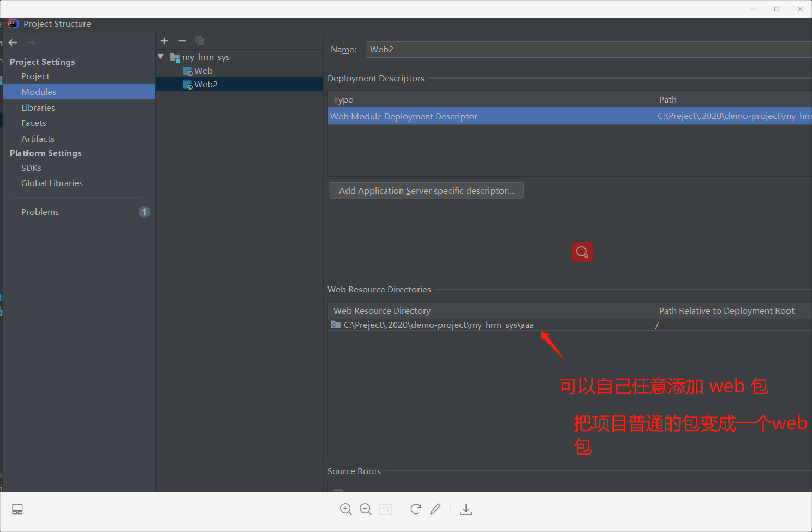Open Libraries under Project Settings
The height and width of the screenshot is (532, 812).
click(38, 107)
